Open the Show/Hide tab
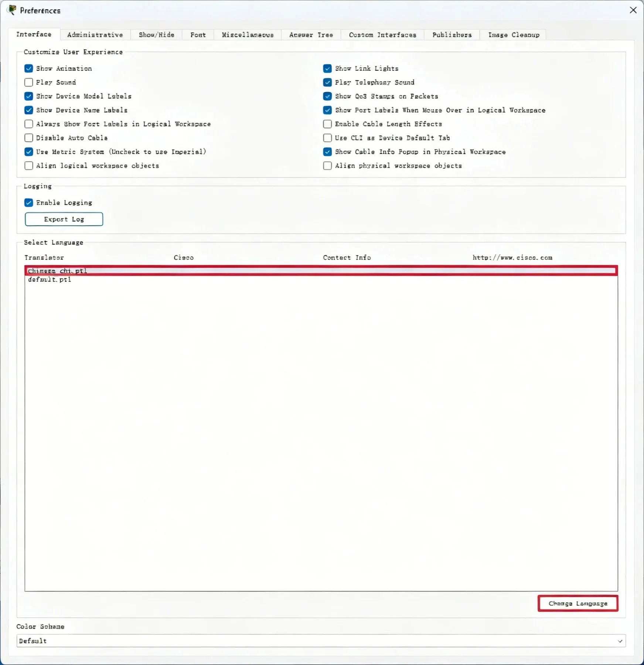Viewport: 644px width, 665px height. point(156,35)
